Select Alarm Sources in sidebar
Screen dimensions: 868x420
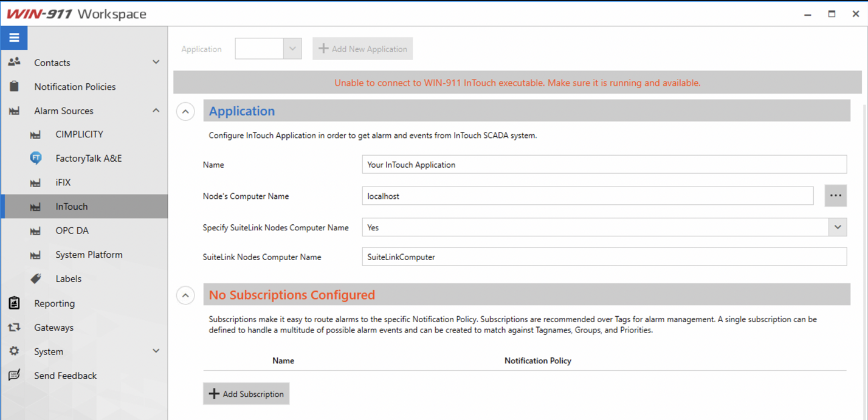[x=84, y=111]
